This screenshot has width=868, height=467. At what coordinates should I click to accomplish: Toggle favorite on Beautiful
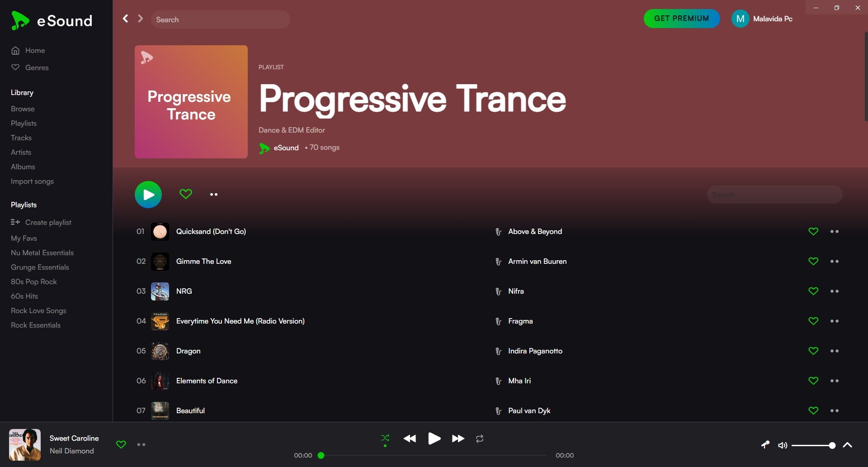coord(813,410)
